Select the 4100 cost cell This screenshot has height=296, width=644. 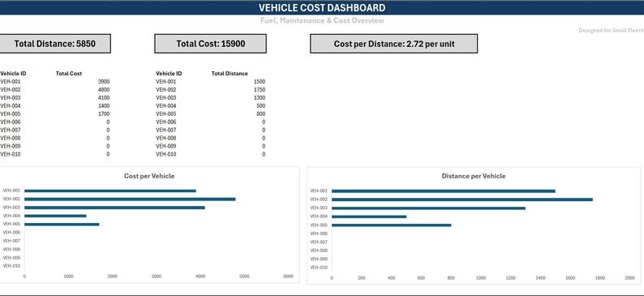pos(104,97)
